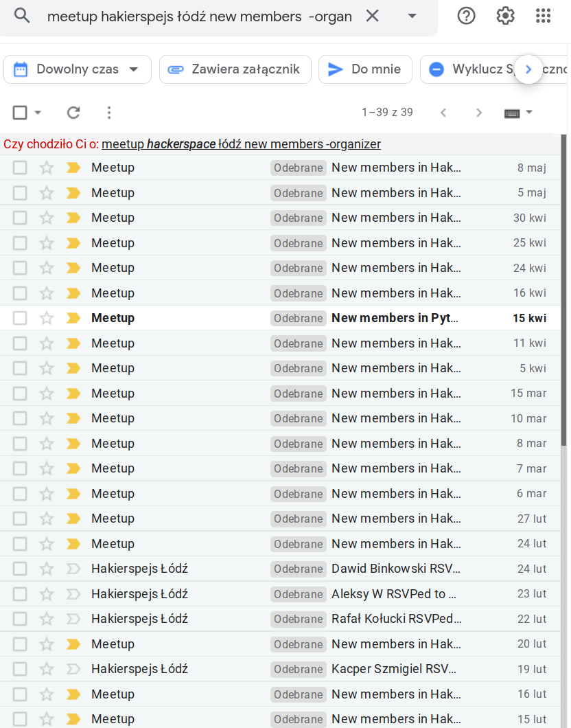Click Odebrane label on 19 lut email
The width and height of the screenshot is (571, 728).
click(299, 669)
